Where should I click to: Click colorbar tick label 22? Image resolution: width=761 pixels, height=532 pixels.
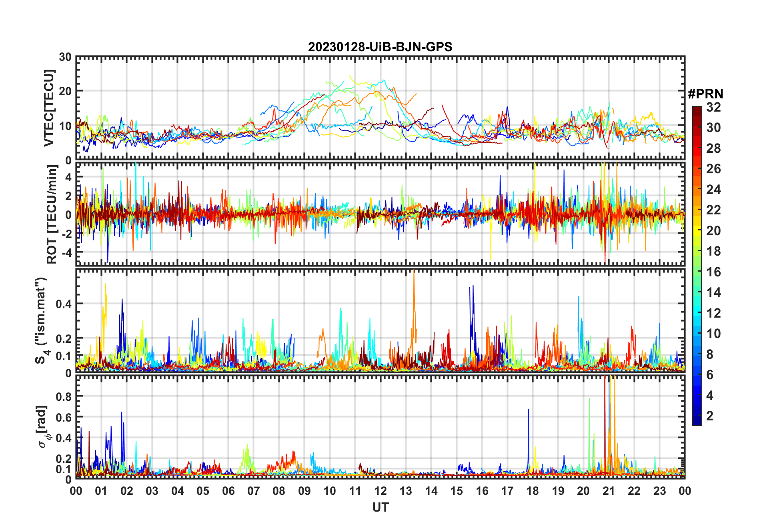tap(713, 210)
